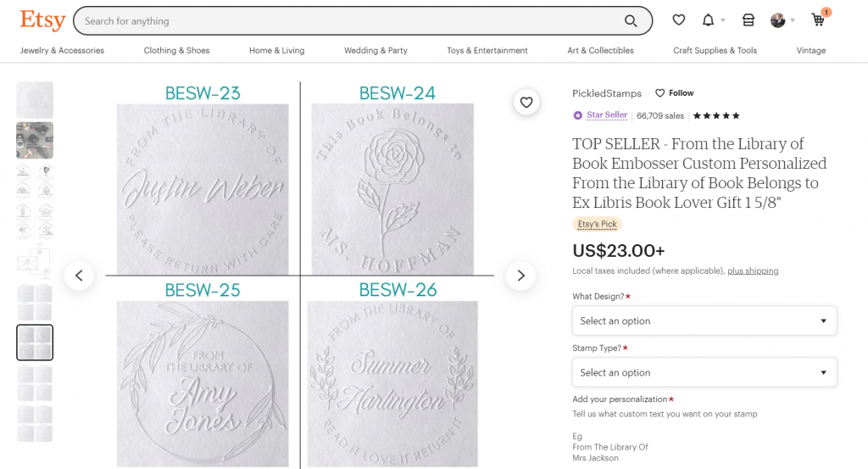Open favorites heart icon in header
Viewport: 868px width, 469px height.
678,20
